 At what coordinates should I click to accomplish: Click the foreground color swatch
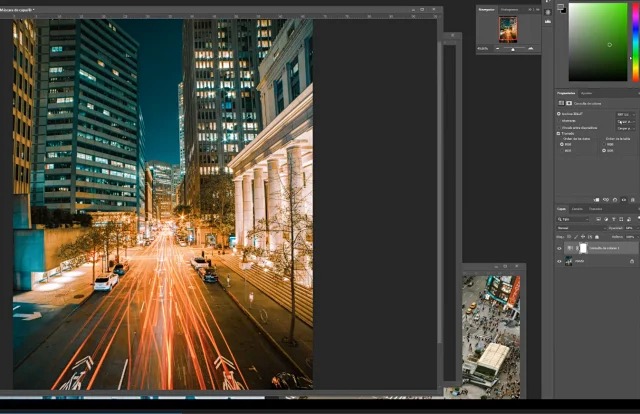(x=562, y=7)
